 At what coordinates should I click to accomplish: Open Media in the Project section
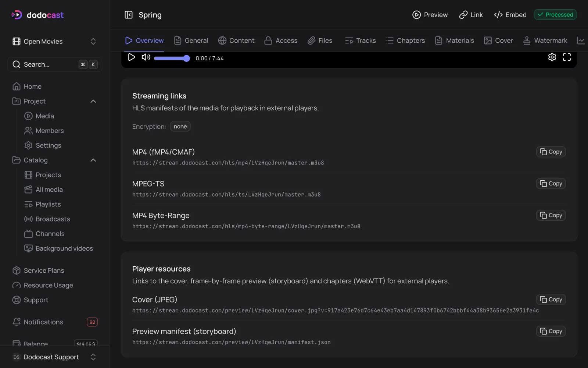click(45, 116)
